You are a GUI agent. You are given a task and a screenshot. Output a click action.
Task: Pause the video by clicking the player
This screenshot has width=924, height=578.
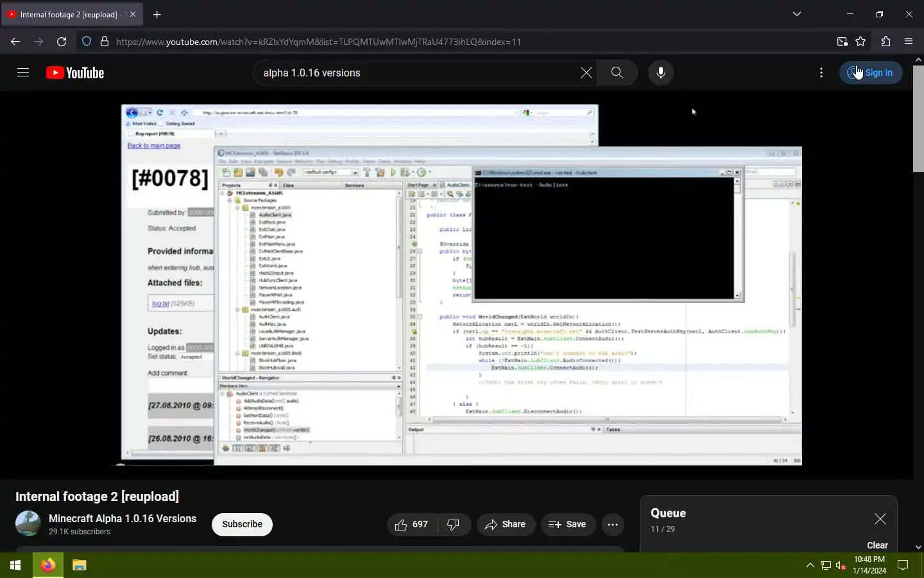456,285
